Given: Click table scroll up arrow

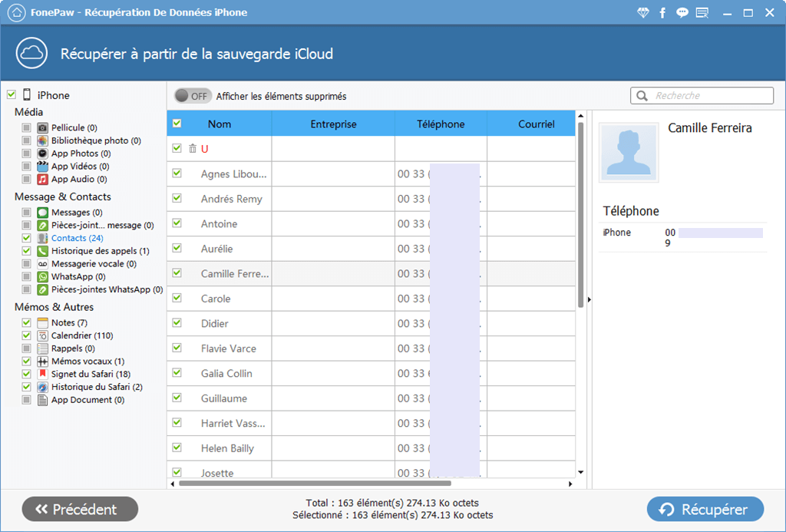Looking at the screenshot, I should 580,116.
